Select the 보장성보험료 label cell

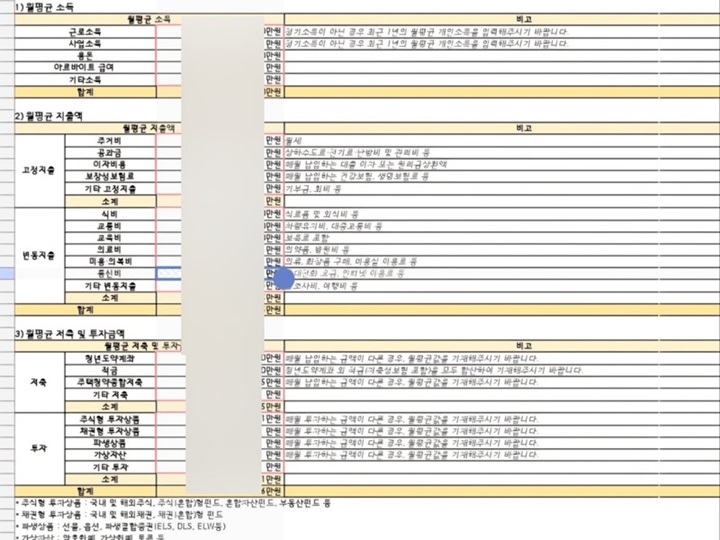point(110,176)
